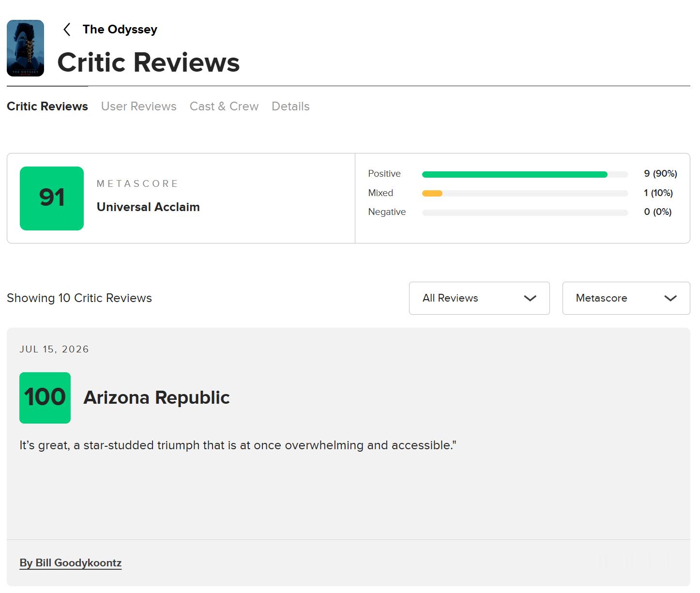
Task: Click the review quote starting "It's great"
Action: pos(238,445)
